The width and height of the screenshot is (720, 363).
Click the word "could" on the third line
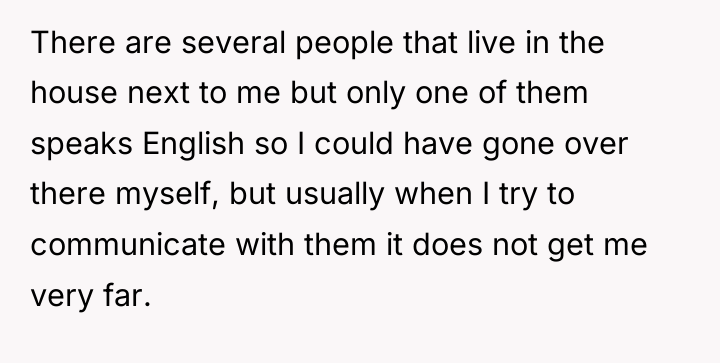(x=354, y=143)
